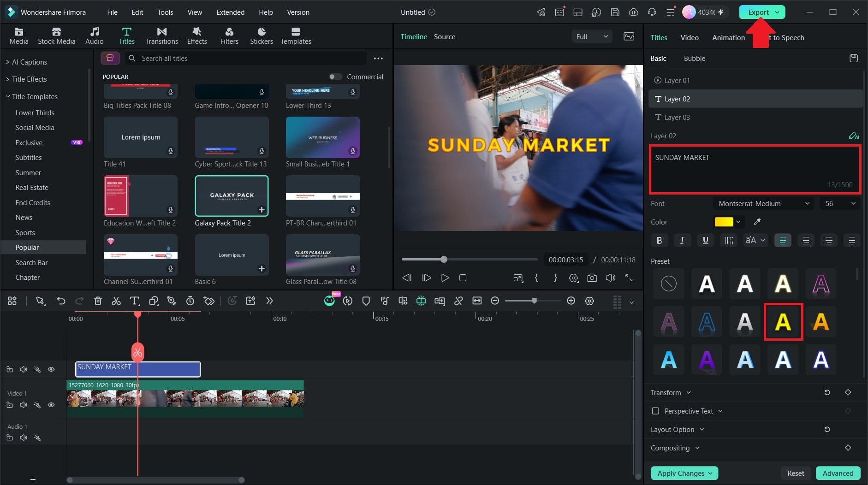
Task: Mute the Audio 1 track
Action: point(24,438)
